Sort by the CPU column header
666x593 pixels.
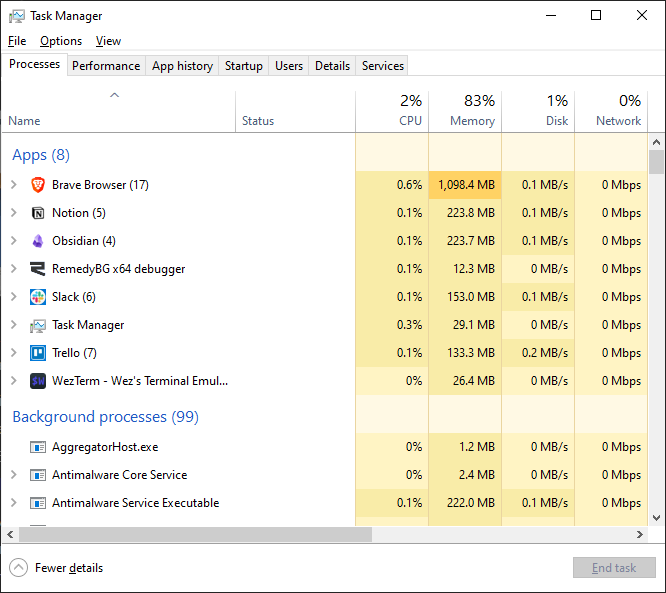[x=392, y=111]
